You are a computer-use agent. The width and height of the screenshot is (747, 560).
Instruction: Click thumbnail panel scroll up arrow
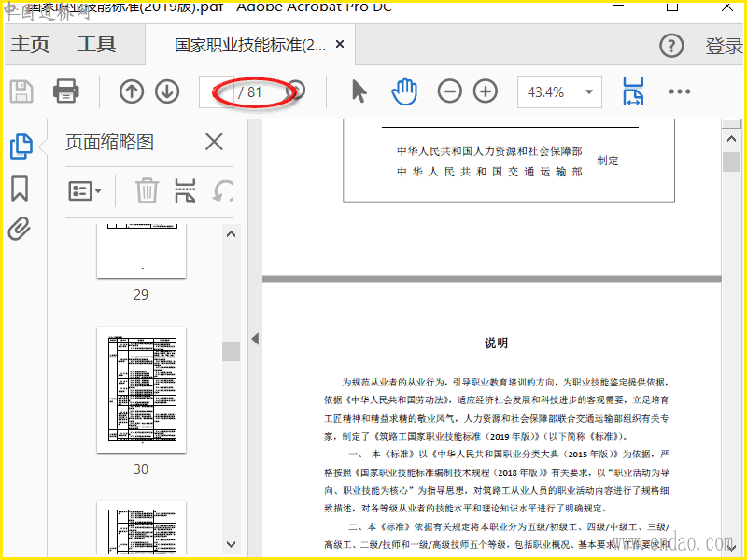click(231, 234)
